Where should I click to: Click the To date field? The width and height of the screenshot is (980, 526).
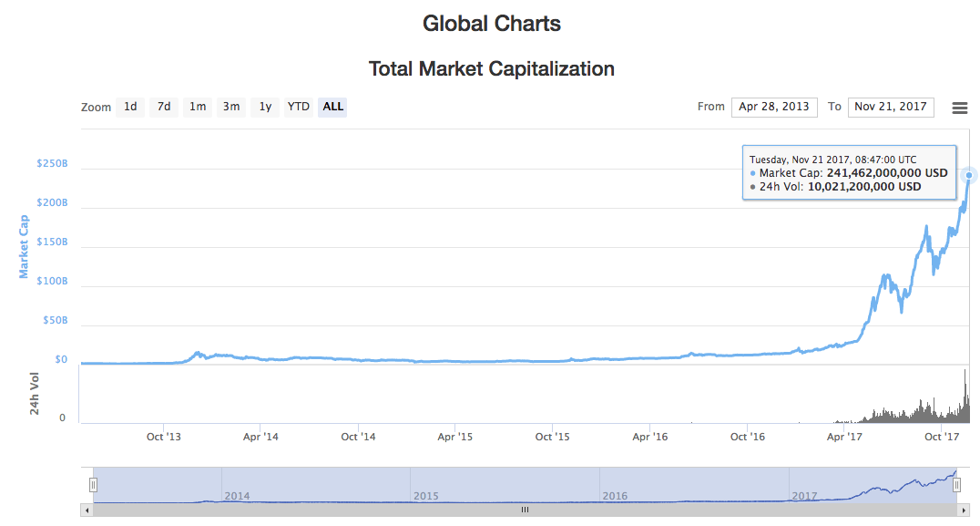(891, 107)
